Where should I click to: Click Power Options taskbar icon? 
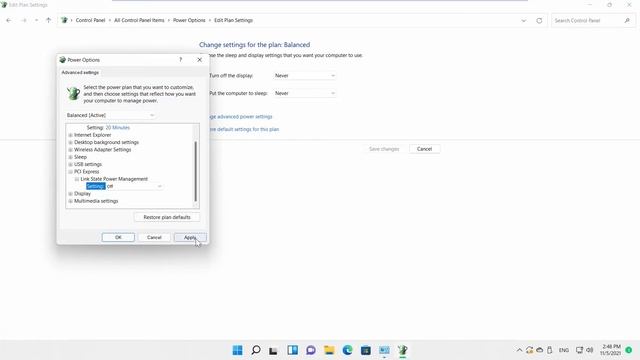pyautogui.click(x=402, y=350)
